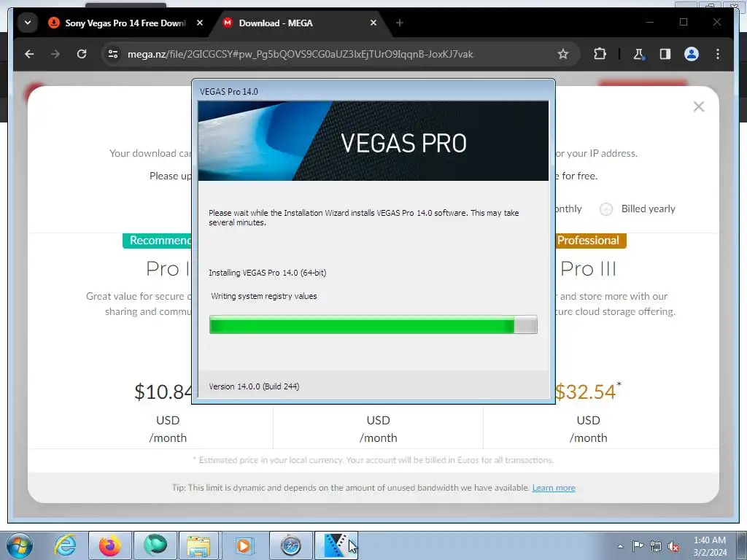The height and width of the screenshot is (560, 747).
Task: Open a new tab with plus button
Action: 400,23
